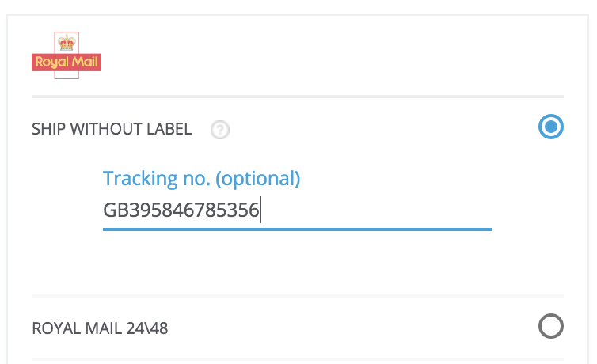Viewport: 597px width, 364px height.
Task: Click the GB prefix of the tracking number
Action: [116, 210]
